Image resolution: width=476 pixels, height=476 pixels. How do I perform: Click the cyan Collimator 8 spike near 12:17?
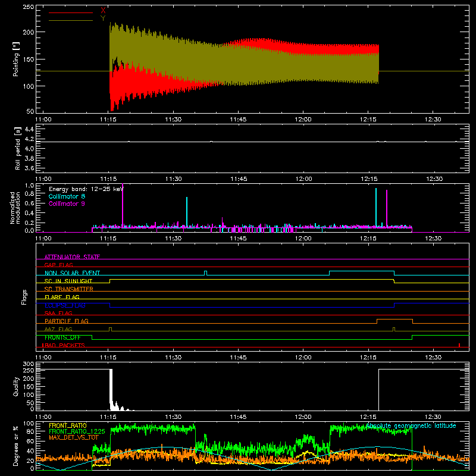tap(376, 207)
